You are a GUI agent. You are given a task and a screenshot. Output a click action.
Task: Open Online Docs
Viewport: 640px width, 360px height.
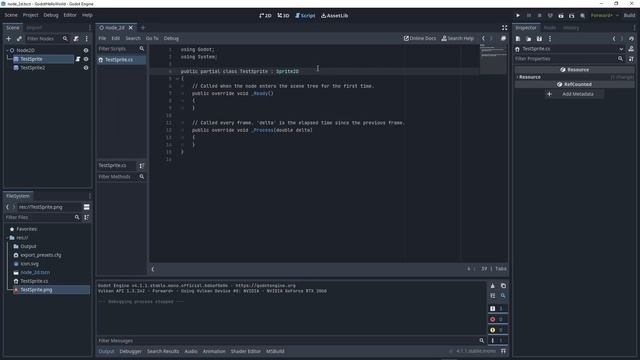[x=420, y=38]
